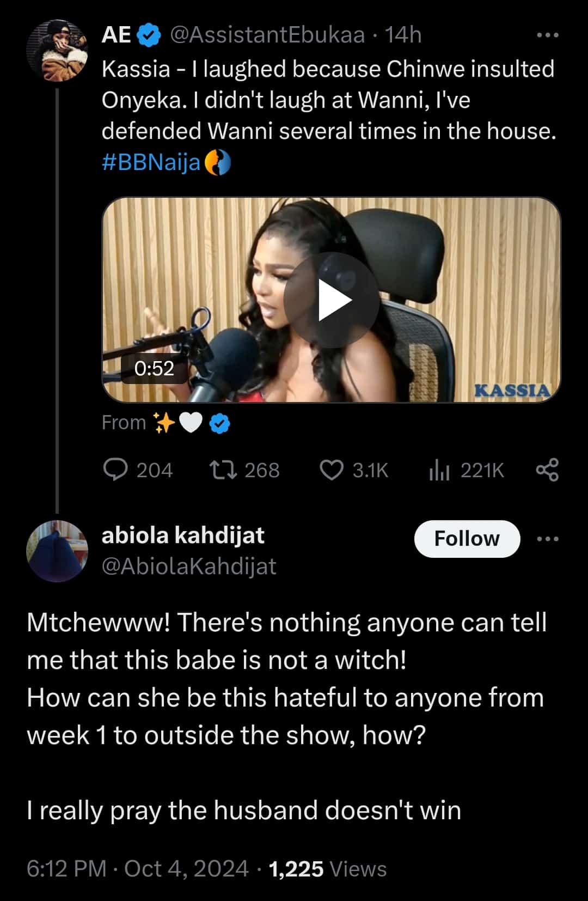Open abiola kahdijat's profile avatar
Image resolution: width=588 pixels, height=901 pixels.
click(x=57, y=550)
